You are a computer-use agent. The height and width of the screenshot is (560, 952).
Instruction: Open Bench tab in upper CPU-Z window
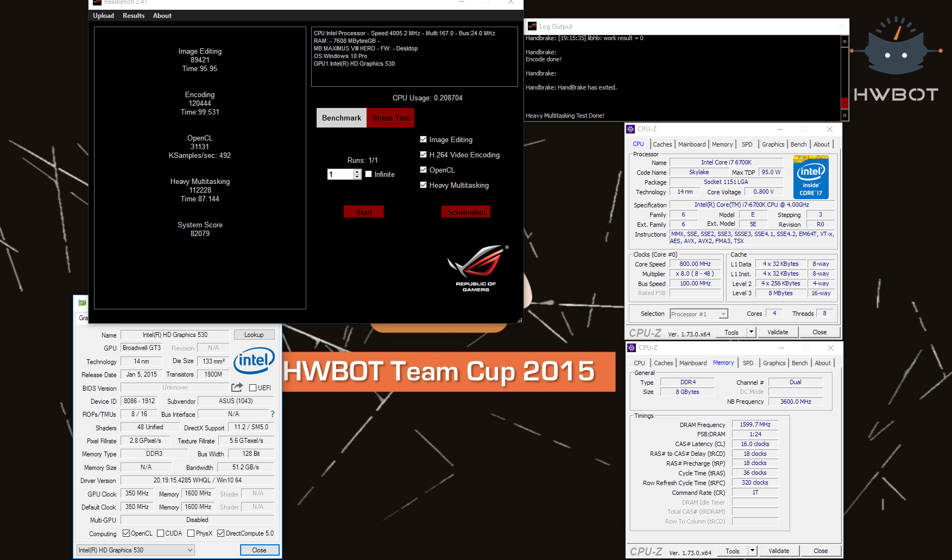tap(798, 144)
